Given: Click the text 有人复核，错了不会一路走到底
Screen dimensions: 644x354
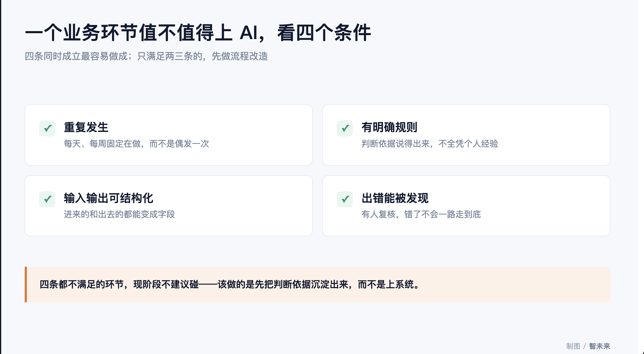Looking at the screenshot, I should point(421,214).
